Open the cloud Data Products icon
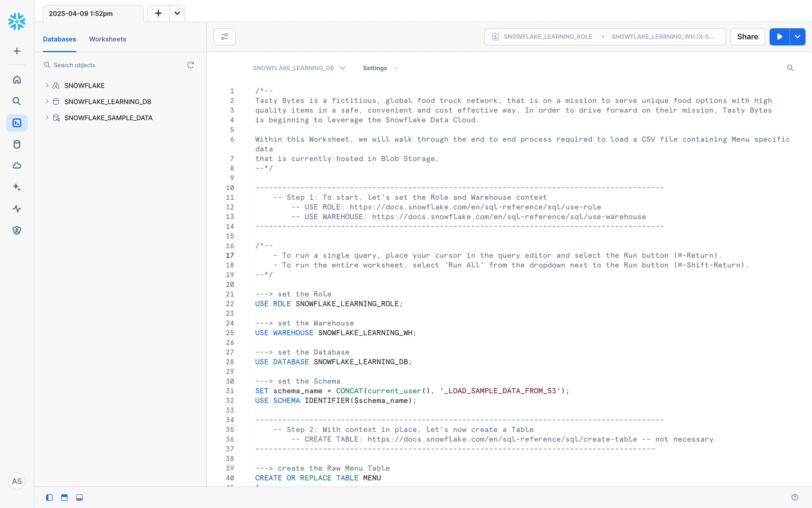 (x=17, y=166)
